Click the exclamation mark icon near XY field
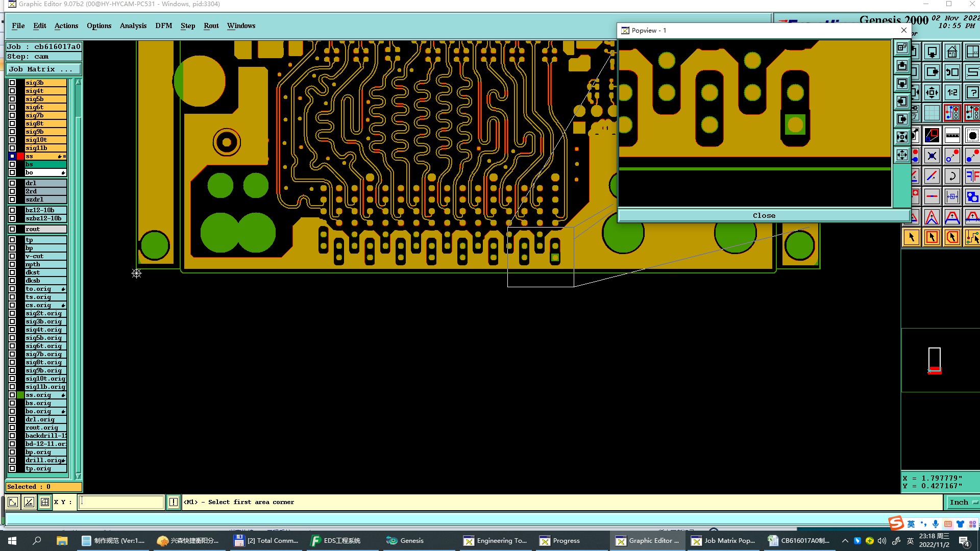980x551 pixels. tap(174, 502)
